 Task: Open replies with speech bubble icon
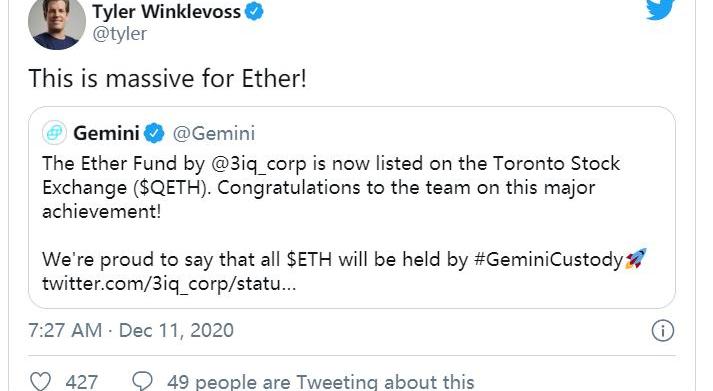142,381
